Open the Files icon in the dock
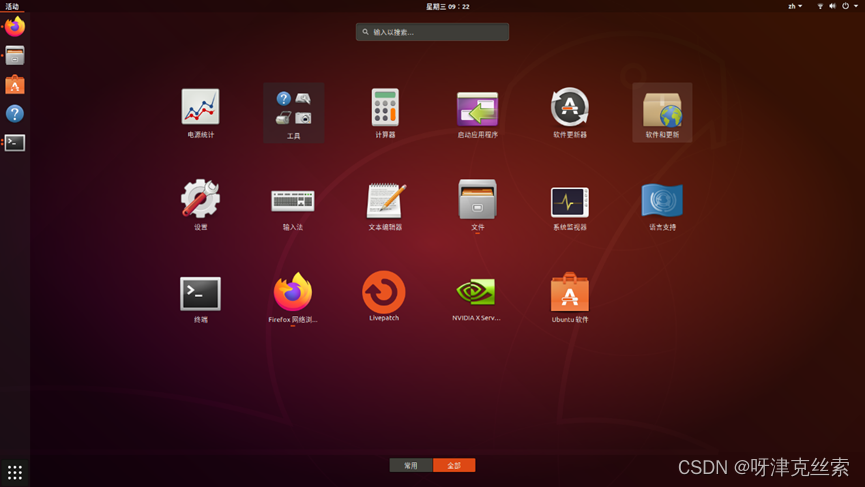The image size is (865, 487). [15, 56]
